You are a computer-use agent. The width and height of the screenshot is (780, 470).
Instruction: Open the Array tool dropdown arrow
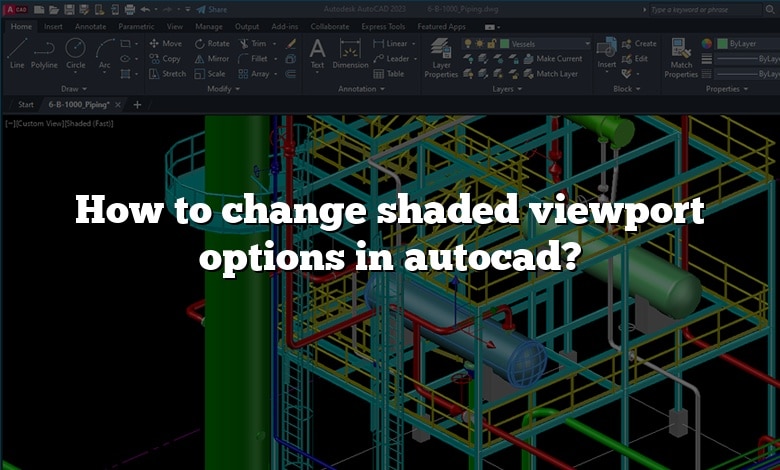(x=276, y=74)
